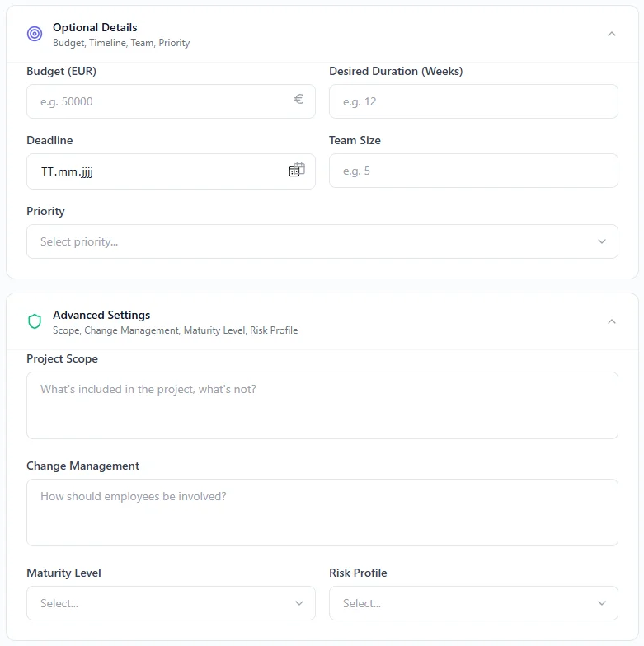This screenshot has width=644, height=646.
Task: Focus the Desired Duration (Weeks) field
Action: pyautogui.click(x=473, y=101)
